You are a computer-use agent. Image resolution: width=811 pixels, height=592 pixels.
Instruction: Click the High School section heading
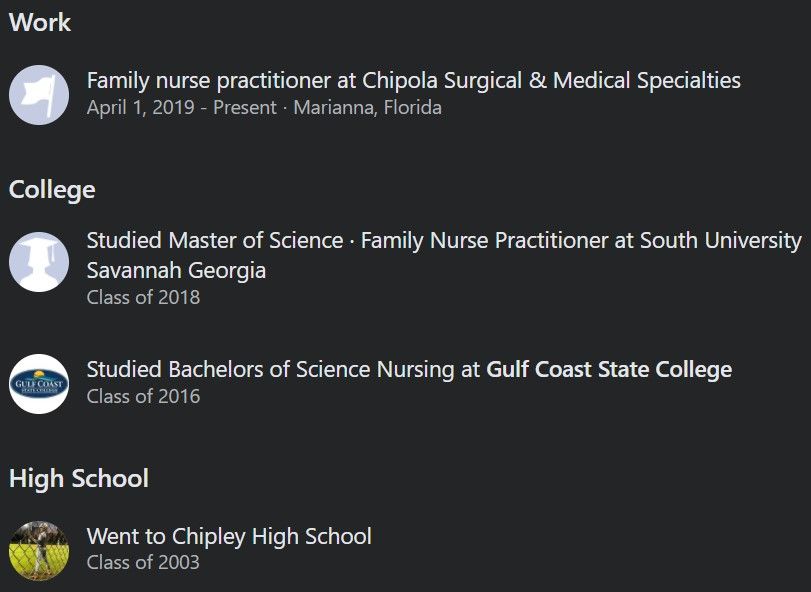[79, 478]
